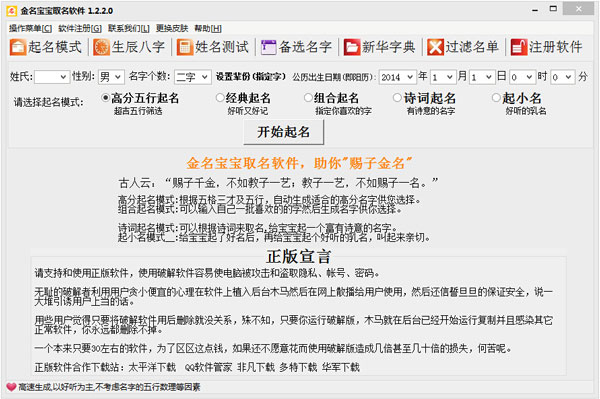
Task: Open the birth hour dropdown
Action: tap(522, 77)
